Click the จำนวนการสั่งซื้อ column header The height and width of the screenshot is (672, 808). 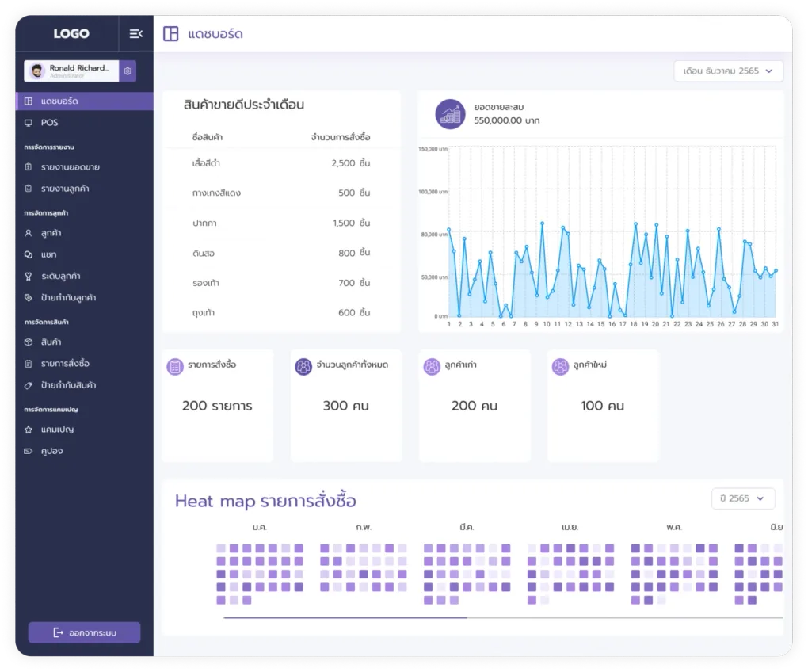(341, 137)
